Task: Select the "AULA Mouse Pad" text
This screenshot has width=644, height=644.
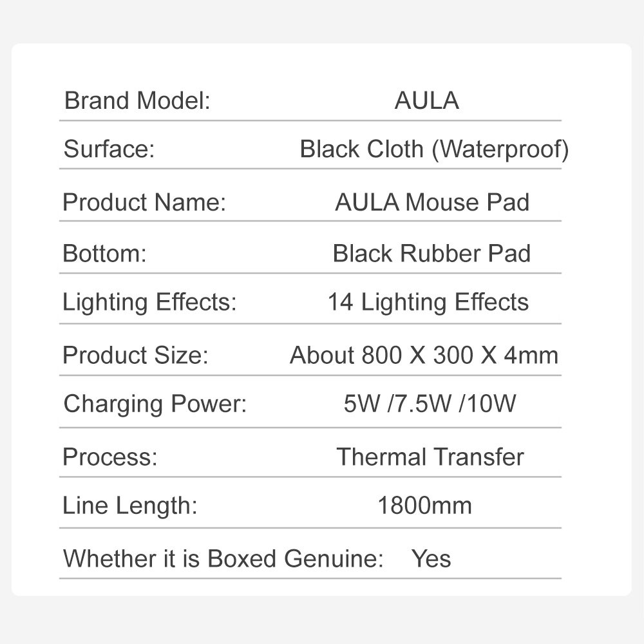Action: click(432, 203)
